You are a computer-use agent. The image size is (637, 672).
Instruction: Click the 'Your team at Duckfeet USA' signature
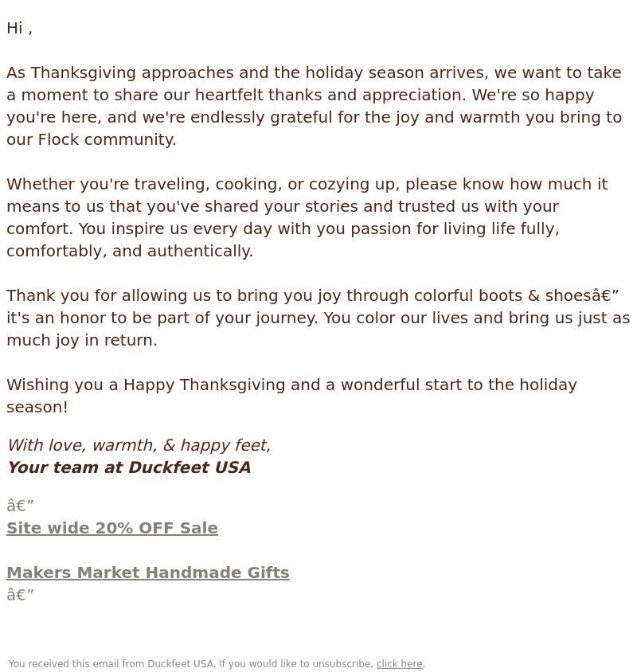point(129,467)
